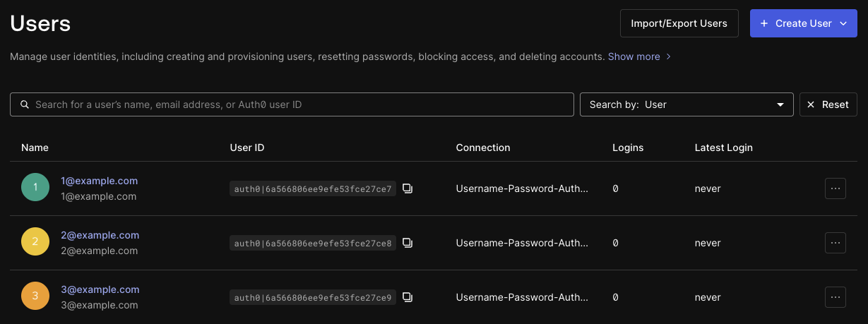Click the green avatar labeled 1
Image resolution: width=868 pixels, height=324 pixels.
click(x=35, y=187)
